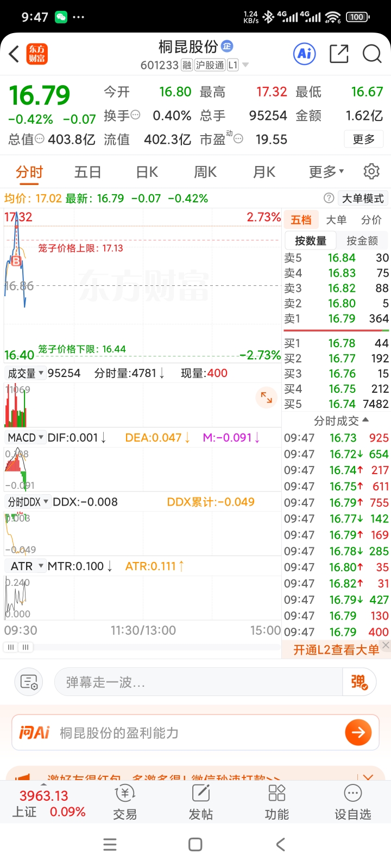This screenshot has height=868, width=391.
Task: Open 功能 functions icon in bottom bar
Action: (277, 794)
